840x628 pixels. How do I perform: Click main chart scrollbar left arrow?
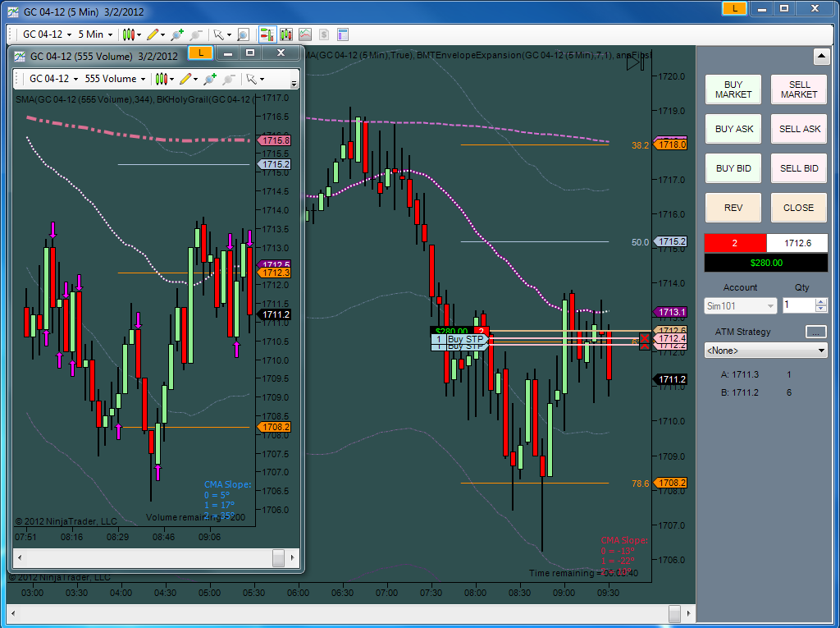13,613
